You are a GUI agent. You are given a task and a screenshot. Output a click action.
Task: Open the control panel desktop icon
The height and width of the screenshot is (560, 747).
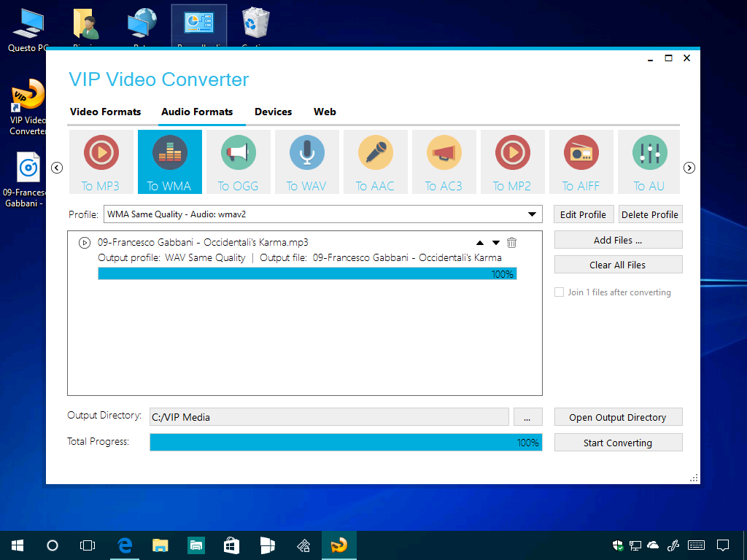pyautogui.click(x=199, y=25)
